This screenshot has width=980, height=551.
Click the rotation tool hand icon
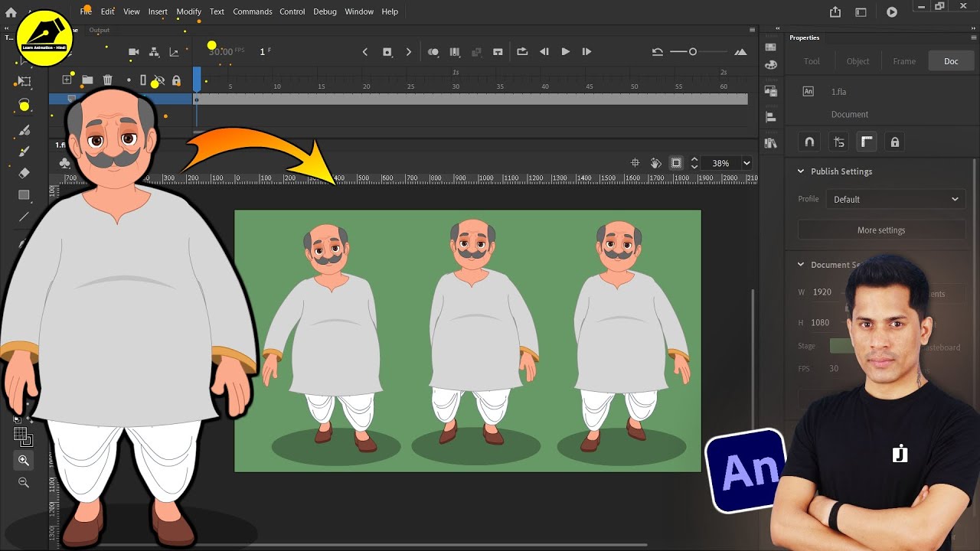coord(655,163)
